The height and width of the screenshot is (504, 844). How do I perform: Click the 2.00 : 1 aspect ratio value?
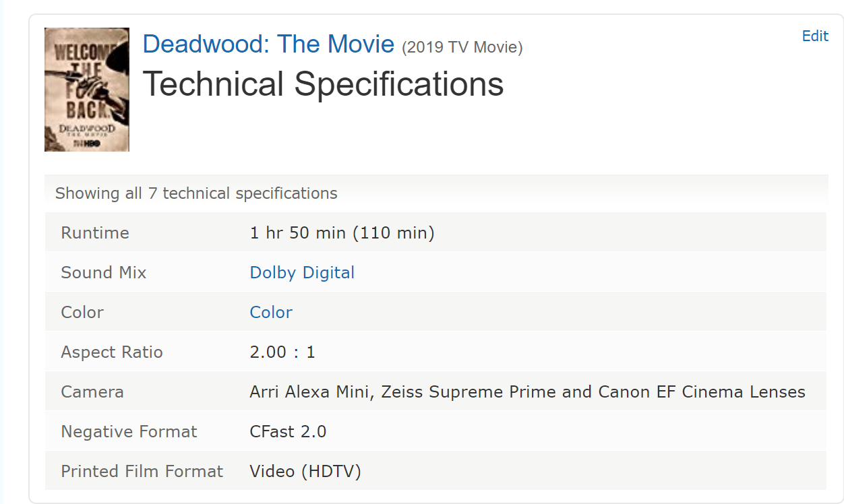282,352
